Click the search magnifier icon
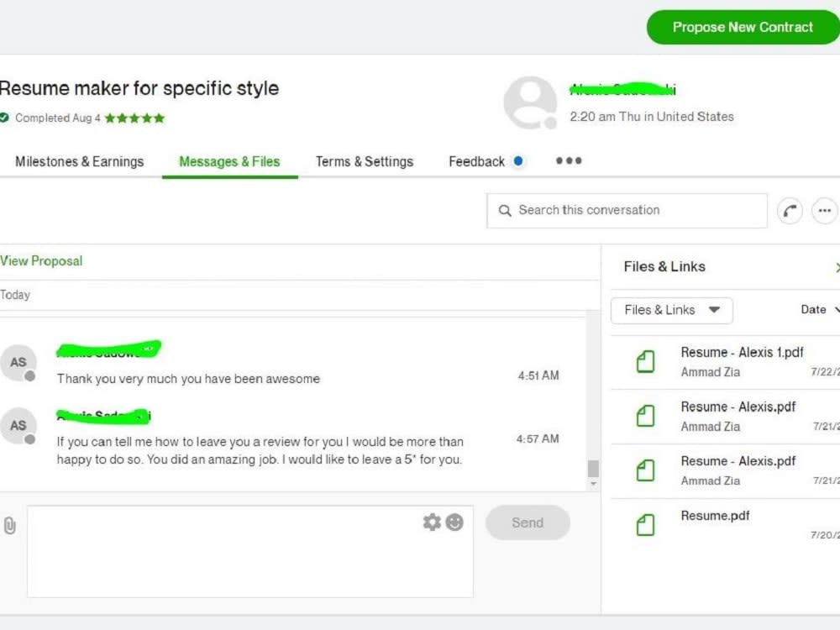This screenshot has width=840, height=630. click(505, 211)
